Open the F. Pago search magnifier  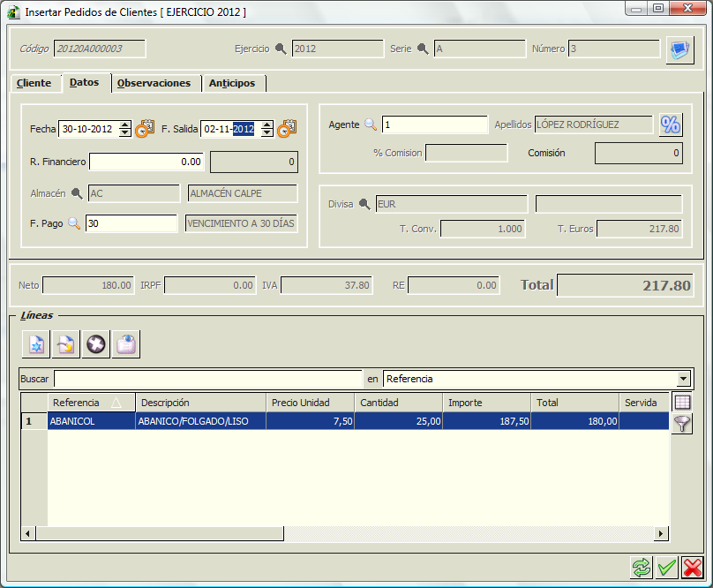(x=73, y=223)
